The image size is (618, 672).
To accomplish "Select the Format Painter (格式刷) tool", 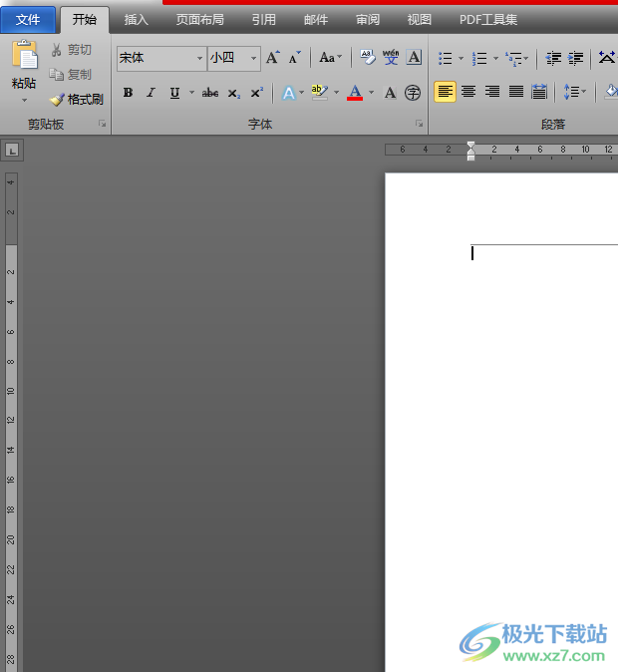I will [x=76, y=100].
